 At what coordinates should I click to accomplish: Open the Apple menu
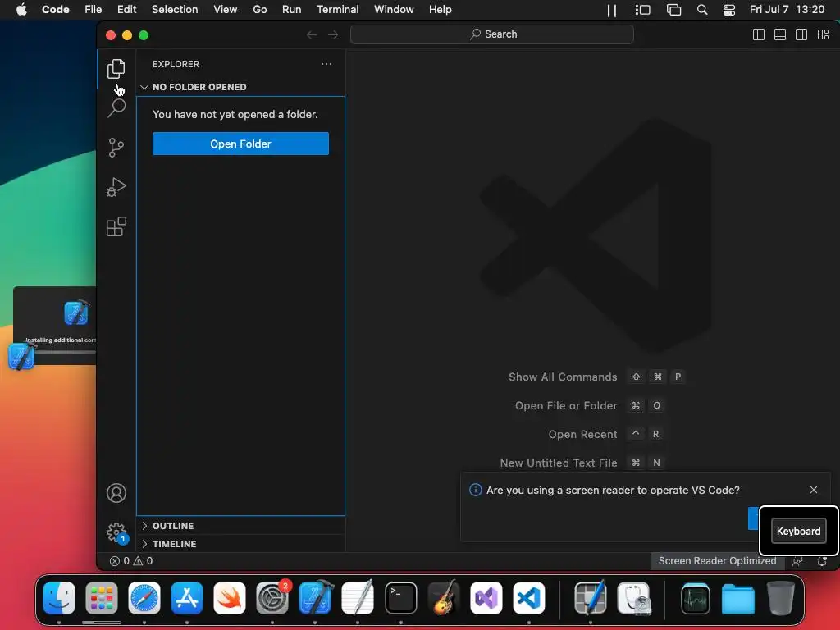tap(21, 10)
